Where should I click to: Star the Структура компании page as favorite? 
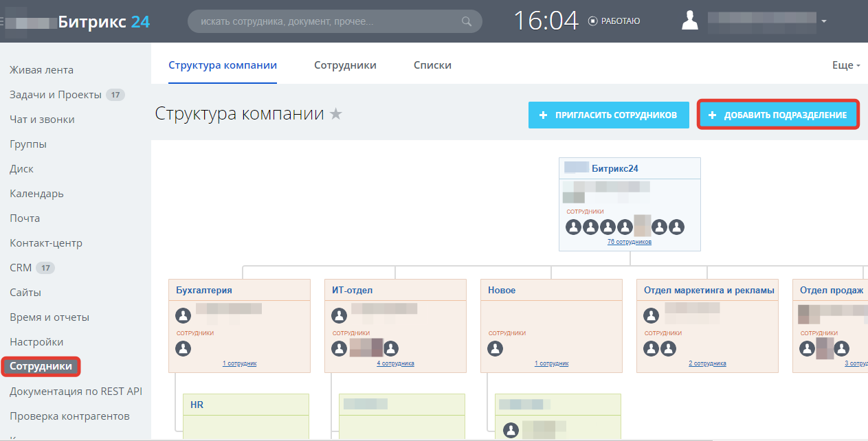coord(336,114)
